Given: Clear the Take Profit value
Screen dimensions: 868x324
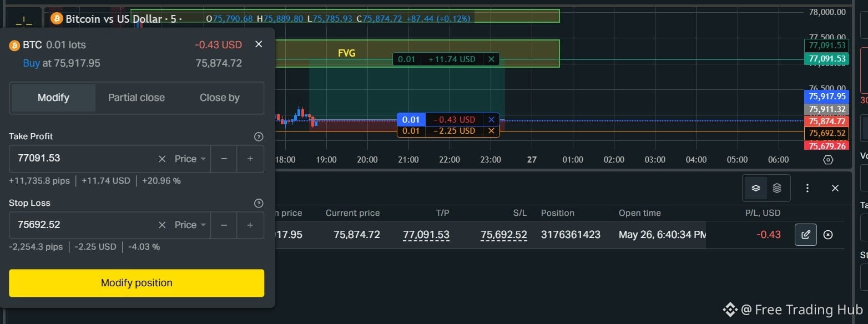Looking at the screenshot, I should 162,159.
